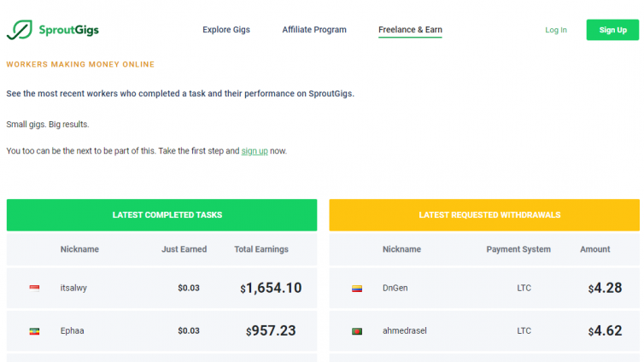Click the green Sign Up button
This screenshot has height=362, width=644.
tap(612, 30)
